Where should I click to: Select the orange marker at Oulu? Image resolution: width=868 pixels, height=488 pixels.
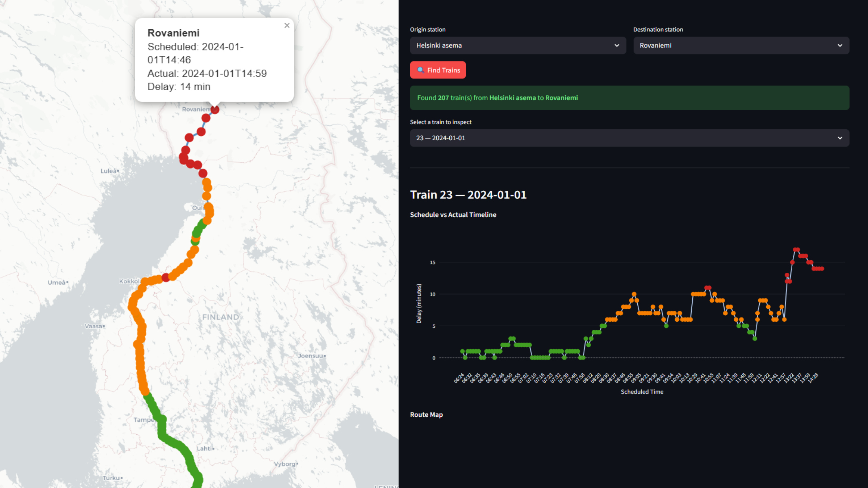pos(209,209)
